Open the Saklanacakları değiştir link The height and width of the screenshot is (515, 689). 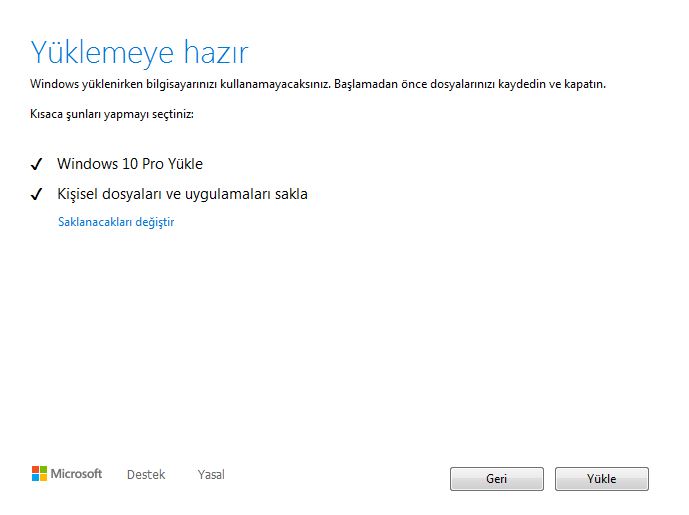116,222
